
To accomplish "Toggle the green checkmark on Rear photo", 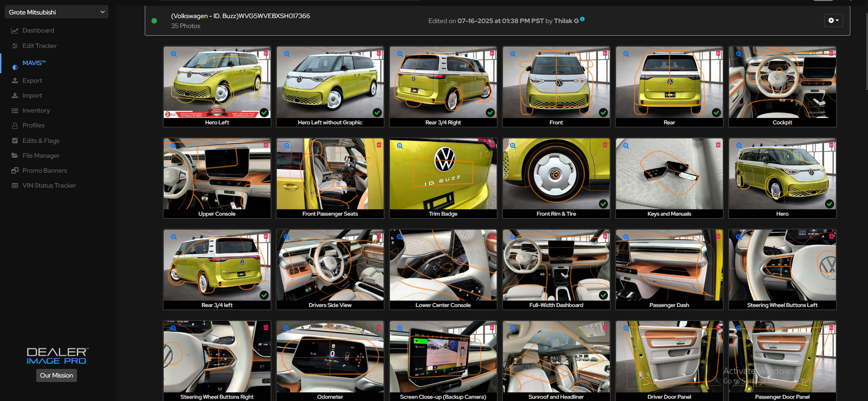I will pos(716,113).
